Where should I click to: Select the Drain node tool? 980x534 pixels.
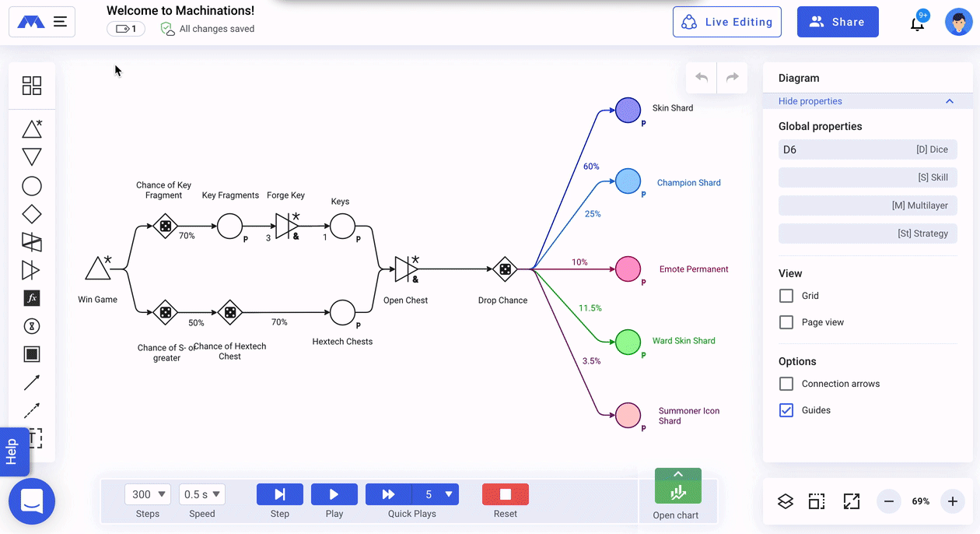[32, 157]
